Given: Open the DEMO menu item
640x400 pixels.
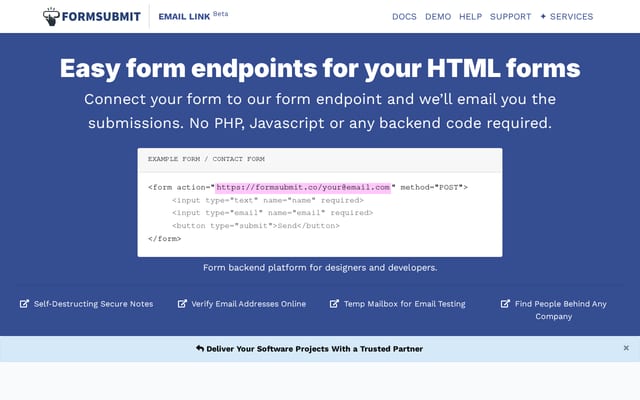Looking at the screenshot, I should coord(438,17).
